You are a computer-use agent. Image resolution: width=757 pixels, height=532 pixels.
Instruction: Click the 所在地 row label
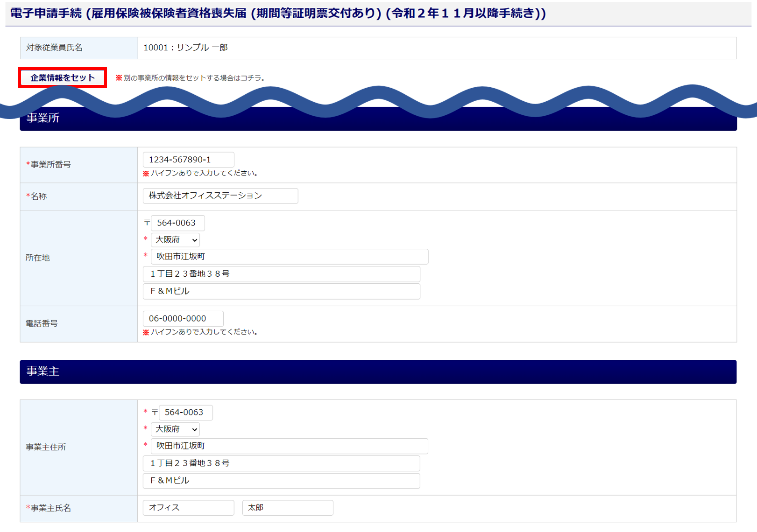[x=38, y=258]
